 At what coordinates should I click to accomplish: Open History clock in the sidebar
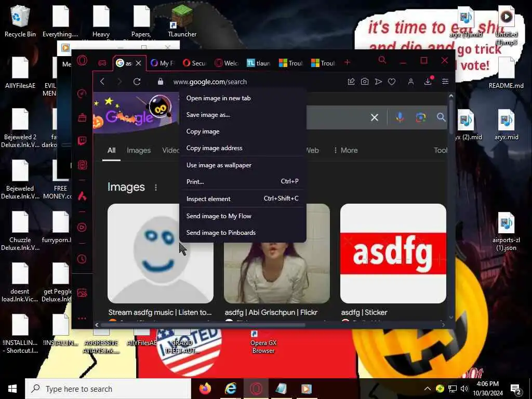tap(82, 259)
